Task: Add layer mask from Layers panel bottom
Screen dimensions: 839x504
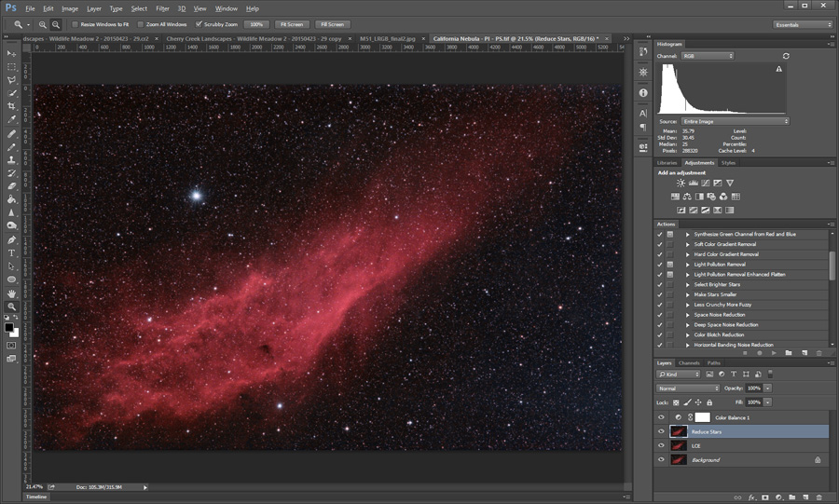Action: [x=764, y=497]
